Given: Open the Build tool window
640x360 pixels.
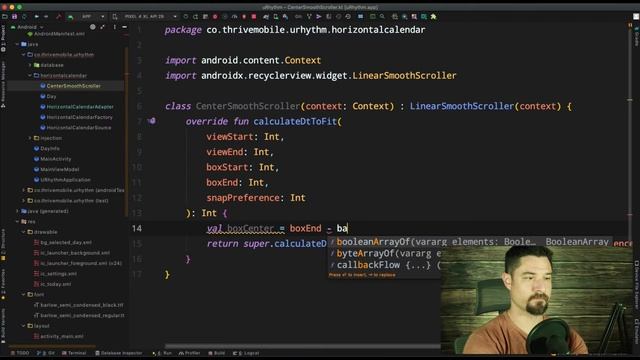Looking at the screenshot, I should [x=217, y=353].
